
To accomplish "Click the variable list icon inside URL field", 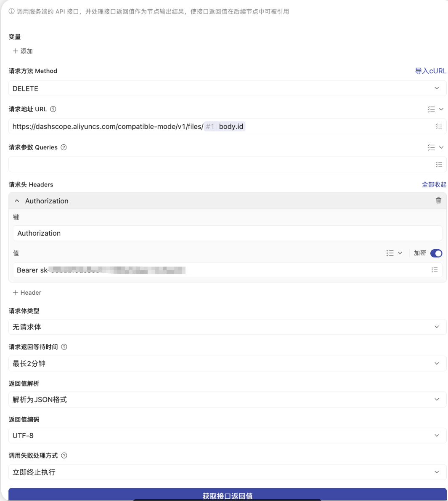I will 439,126.
